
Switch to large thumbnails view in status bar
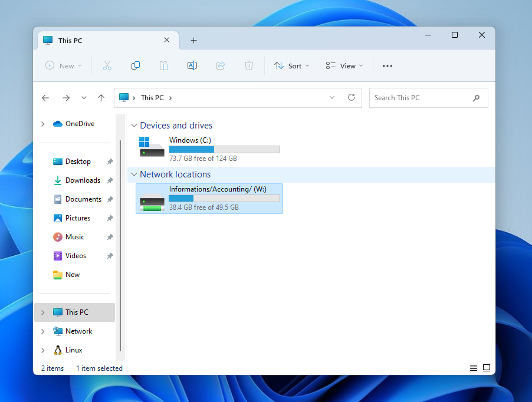click(487, 368)
